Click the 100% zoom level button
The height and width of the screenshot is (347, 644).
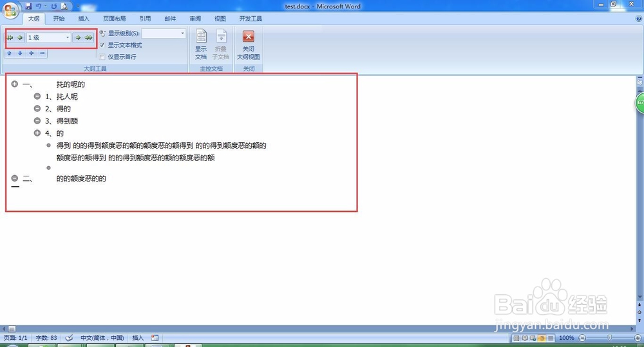tap(566, 338)
